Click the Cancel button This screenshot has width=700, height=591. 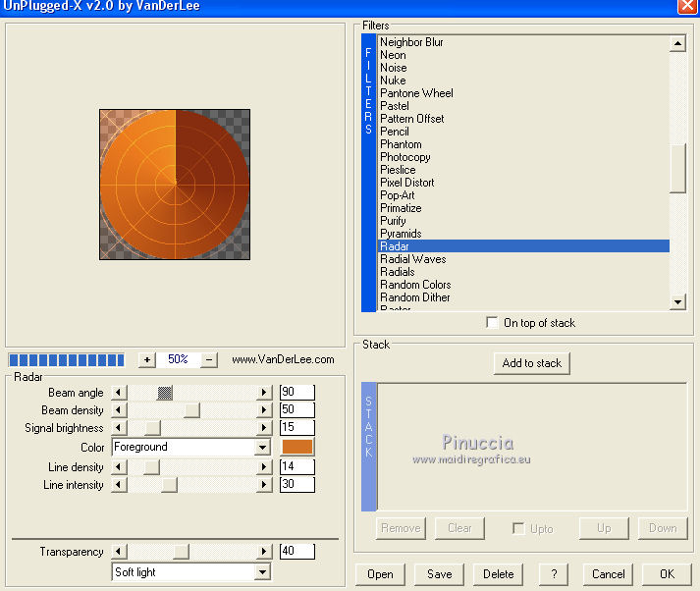click(x=608, y=574)
